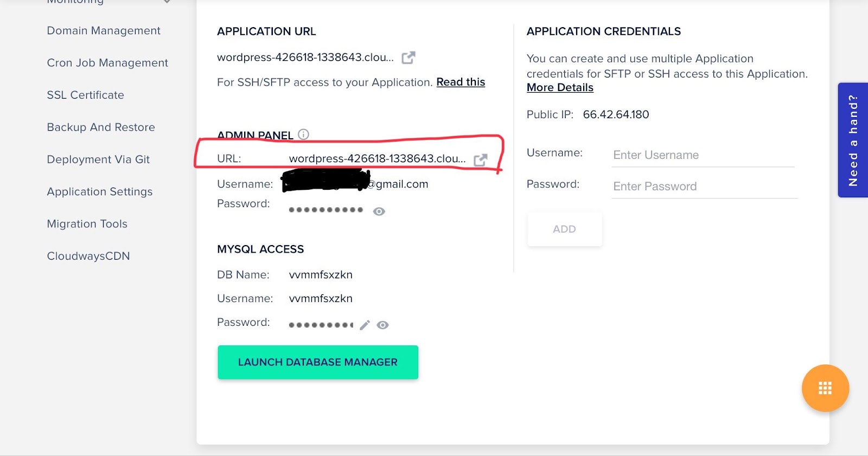Click the More Details link
Viewport: 868px width, 456px height.
point(560,87)
